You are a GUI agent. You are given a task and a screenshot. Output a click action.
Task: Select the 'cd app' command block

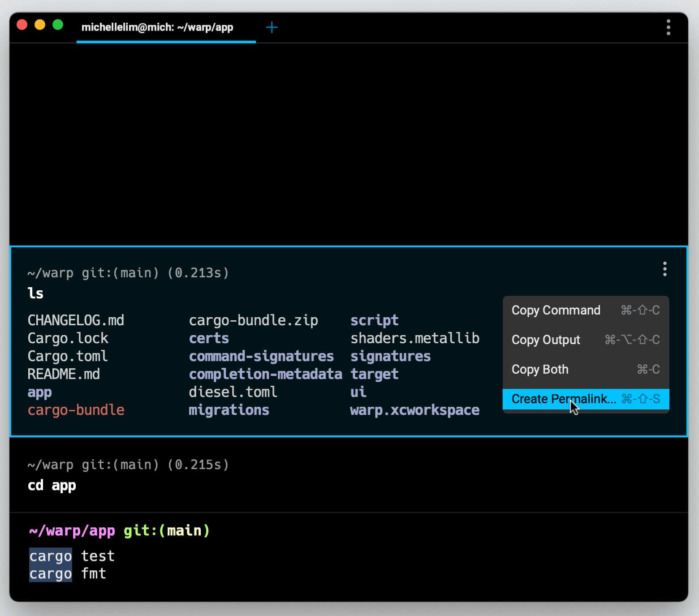tap(52, 486)
